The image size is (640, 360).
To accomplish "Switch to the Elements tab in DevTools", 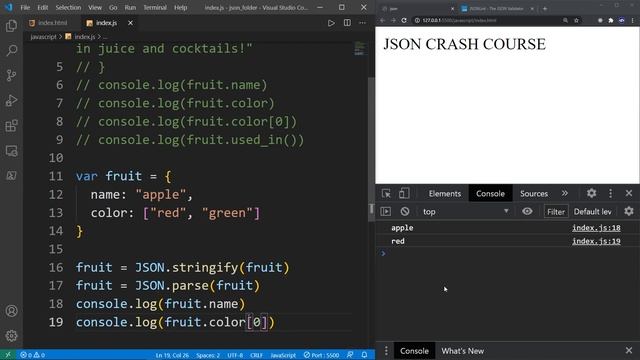I will pos(444,193).
